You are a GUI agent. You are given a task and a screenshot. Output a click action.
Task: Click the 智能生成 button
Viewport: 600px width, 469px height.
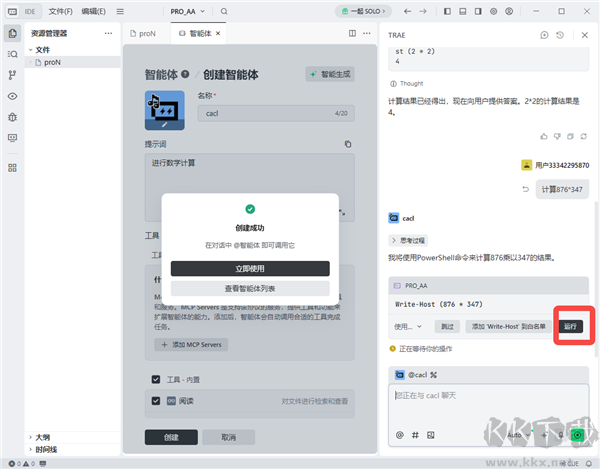[x=330, y=74]
